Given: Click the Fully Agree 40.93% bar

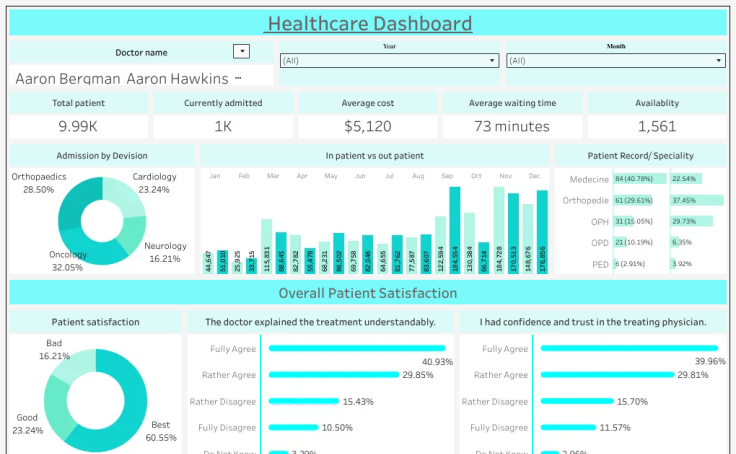Looking at the screenshot, I should (357, 348).
